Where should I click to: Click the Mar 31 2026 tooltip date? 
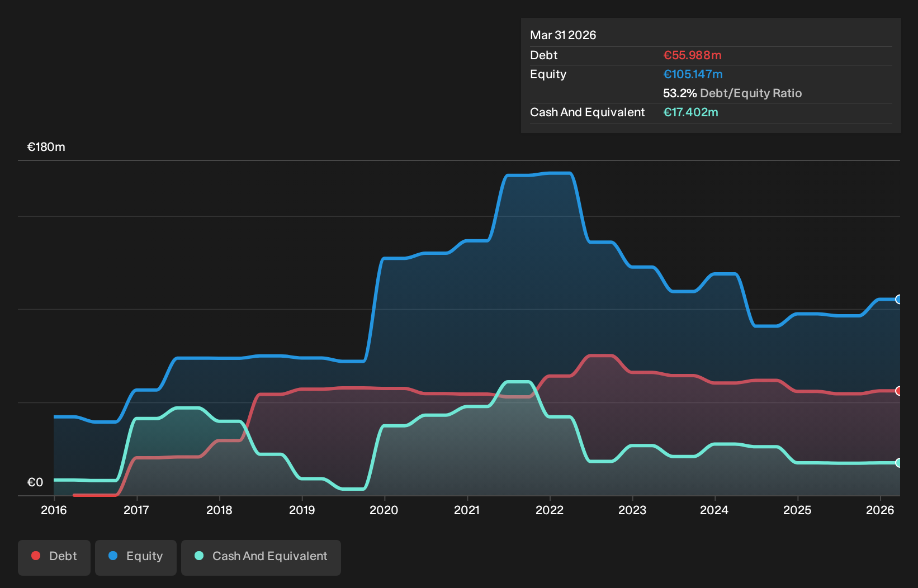563,35
